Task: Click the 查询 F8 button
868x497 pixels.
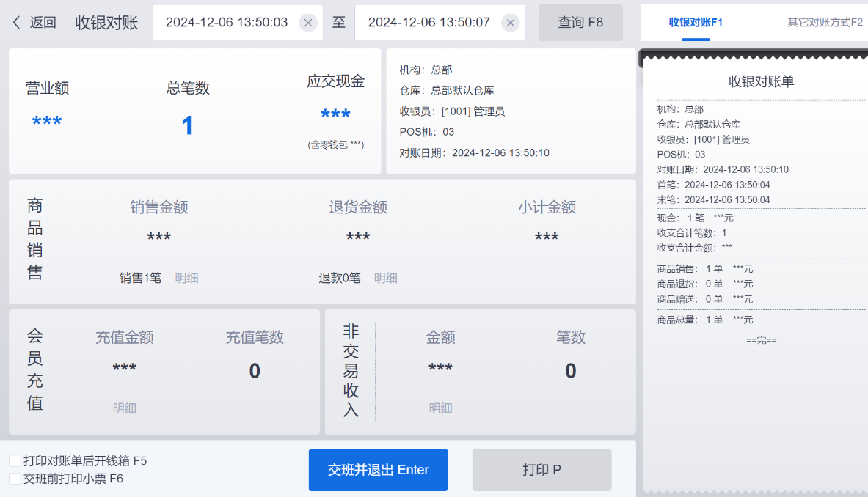Action: point(580,23)
